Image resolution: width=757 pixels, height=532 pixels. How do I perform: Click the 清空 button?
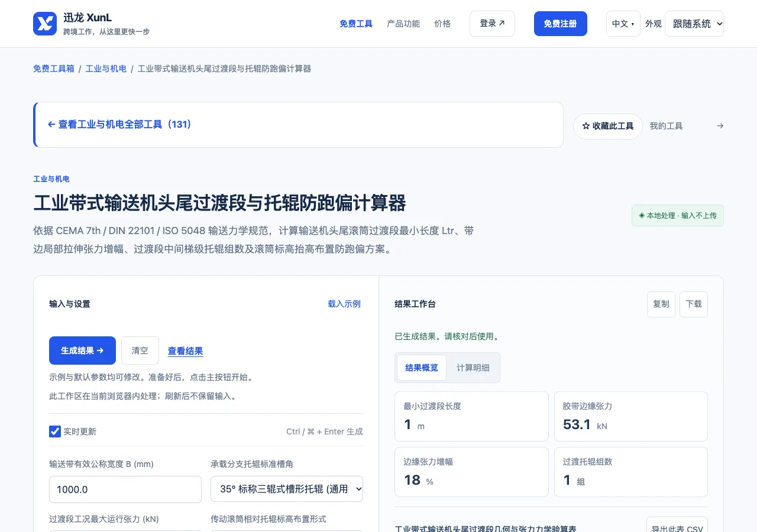(140, 351)
